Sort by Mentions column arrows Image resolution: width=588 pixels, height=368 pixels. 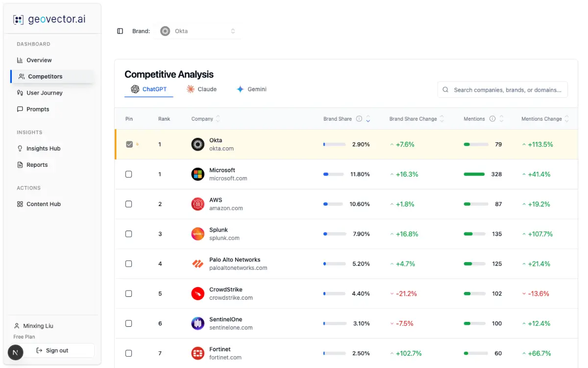(501, 119)
